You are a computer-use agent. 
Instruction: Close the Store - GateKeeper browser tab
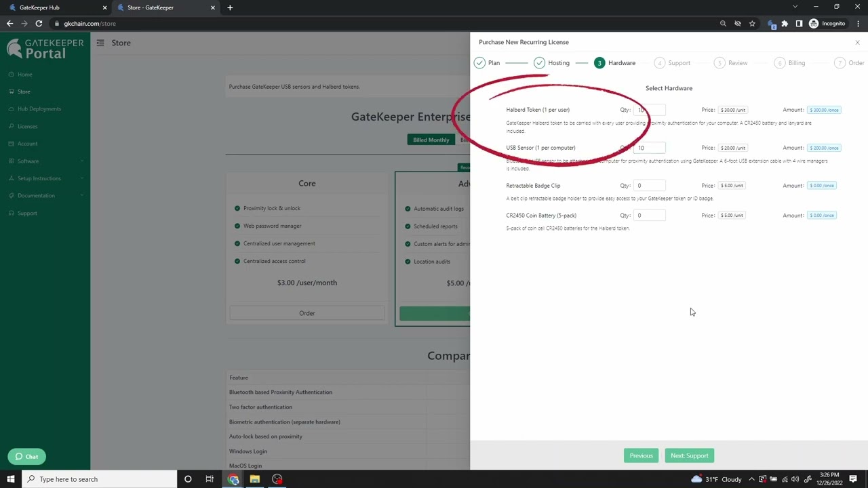click(x=213, y=7)
